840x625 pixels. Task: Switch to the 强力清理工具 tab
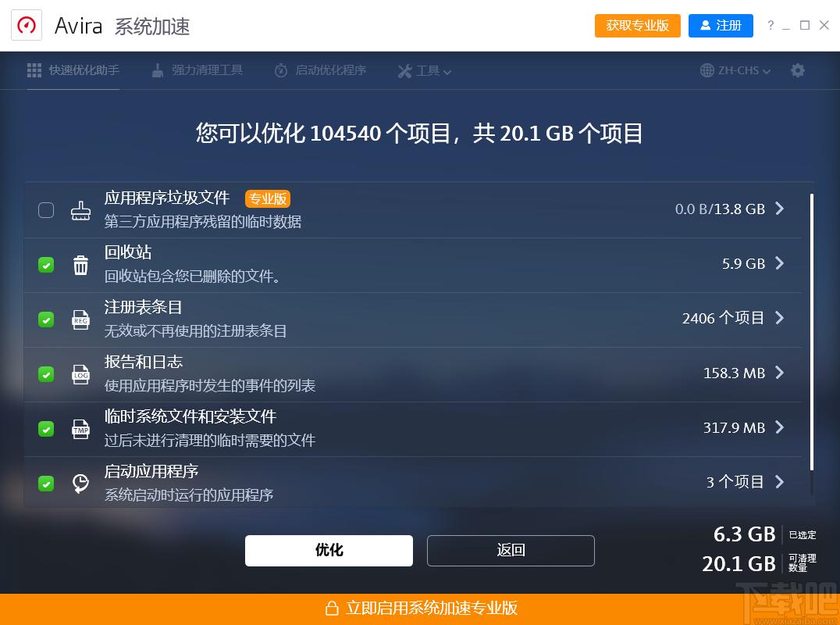[198, 70]
